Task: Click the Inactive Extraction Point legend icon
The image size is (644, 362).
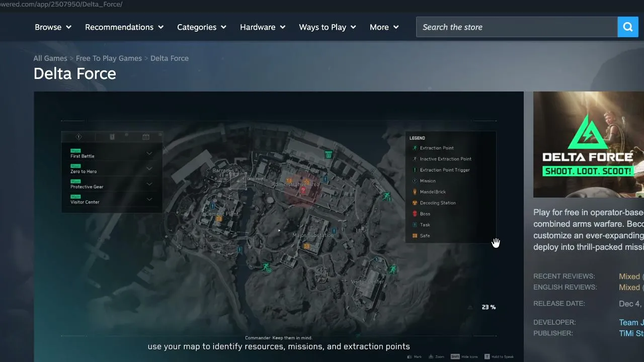Action: 415,159
